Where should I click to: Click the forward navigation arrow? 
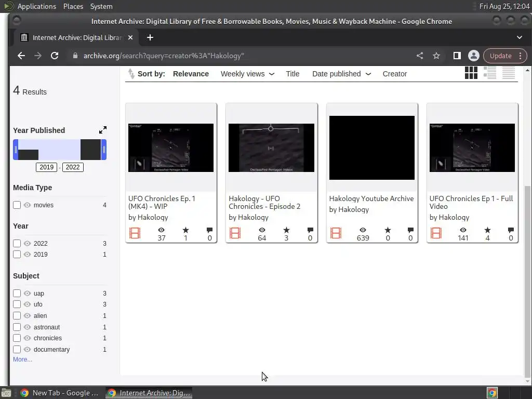click(x=37, y=56)
